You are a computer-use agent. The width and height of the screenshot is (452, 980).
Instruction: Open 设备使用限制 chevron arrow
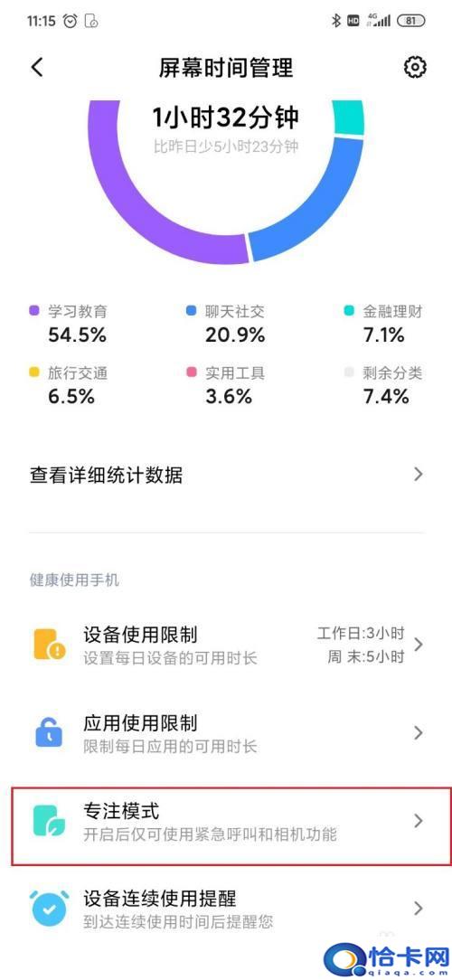[x=419, y=645]
